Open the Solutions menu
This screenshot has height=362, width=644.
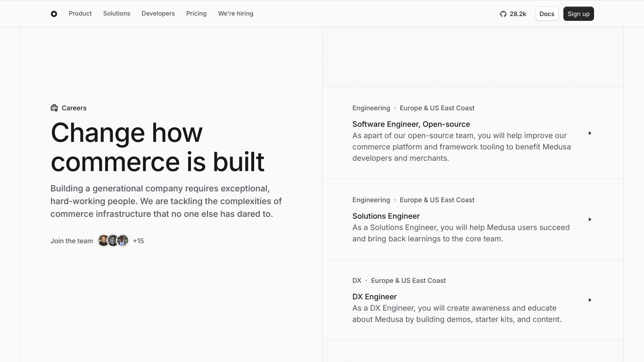point(116,14)
